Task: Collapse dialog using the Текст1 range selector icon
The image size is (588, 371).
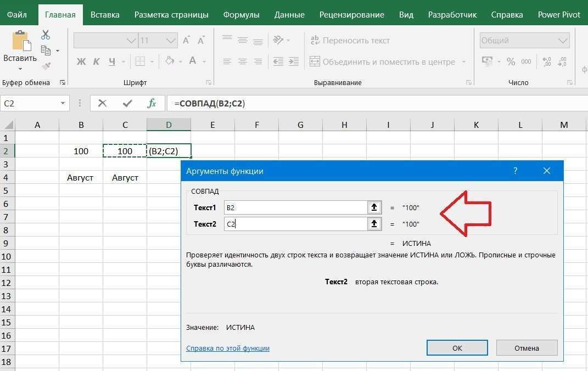Action: [x=374, y=207]
